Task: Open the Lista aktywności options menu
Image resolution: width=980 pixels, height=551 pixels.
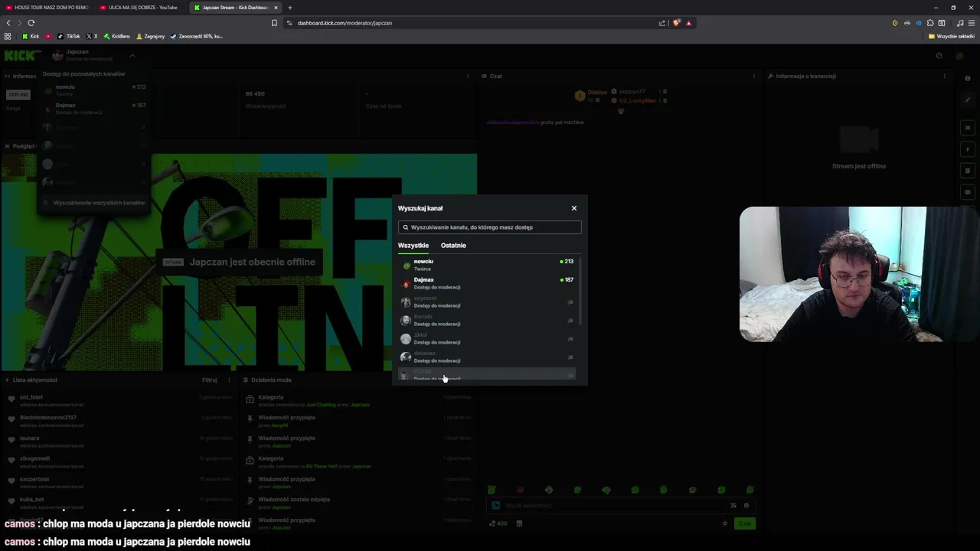Action: [x=228, y=380]
